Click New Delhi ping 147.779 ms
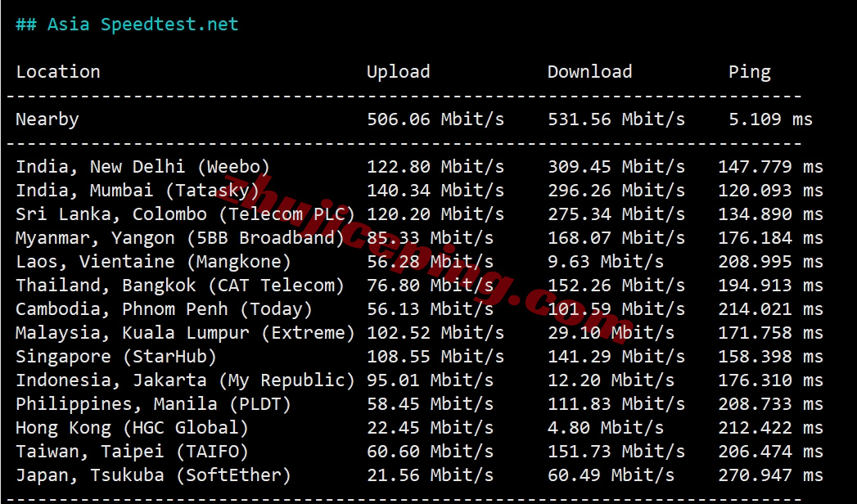This screenshot has height=504, width=857. coord(770,167)
